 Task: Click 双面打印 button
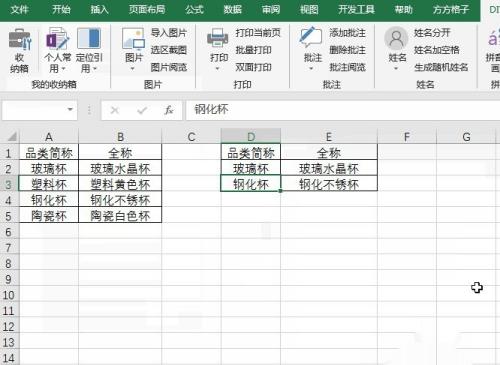(x=253, y=67)
